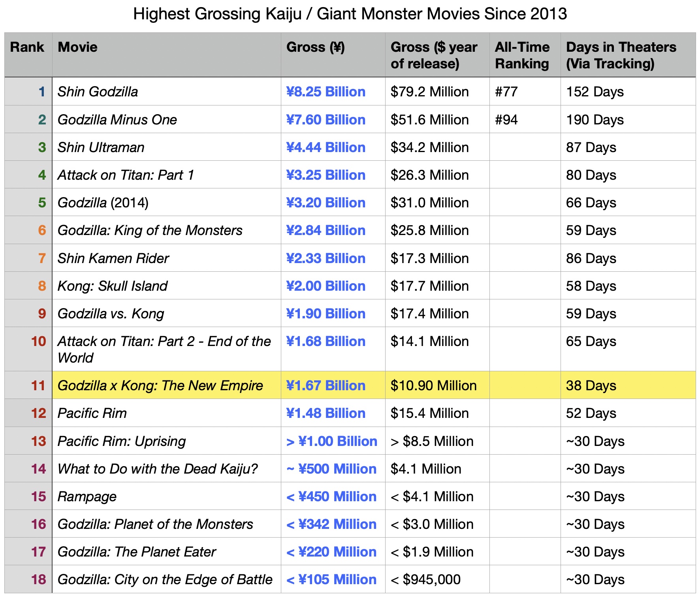Select the '58 Days' cell

click(x=628, y=285)
